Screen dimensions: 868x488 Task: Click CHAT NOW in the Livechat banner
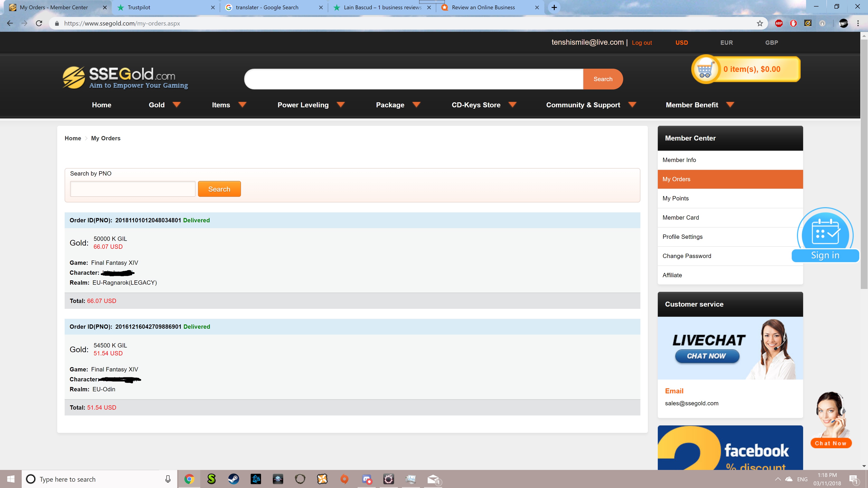coord(707,356)
